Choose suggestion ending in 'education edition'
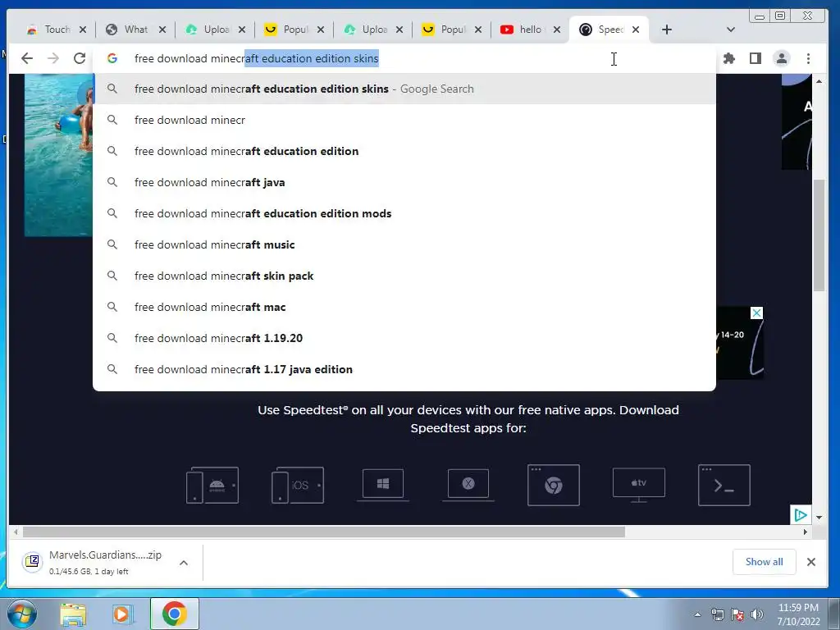This screenshot has height=630, width=840. click(404, 151)
